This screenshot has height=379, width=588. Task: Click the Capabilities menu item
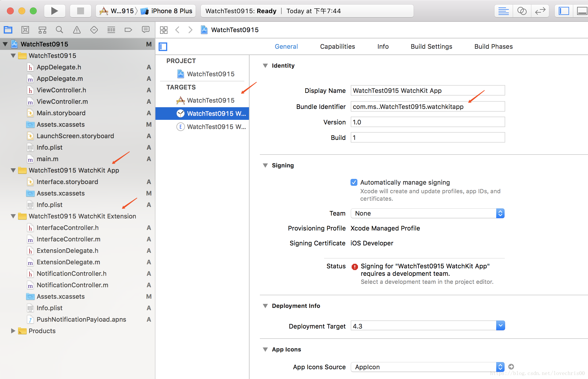pyautogui.click(x=338, y=46)
